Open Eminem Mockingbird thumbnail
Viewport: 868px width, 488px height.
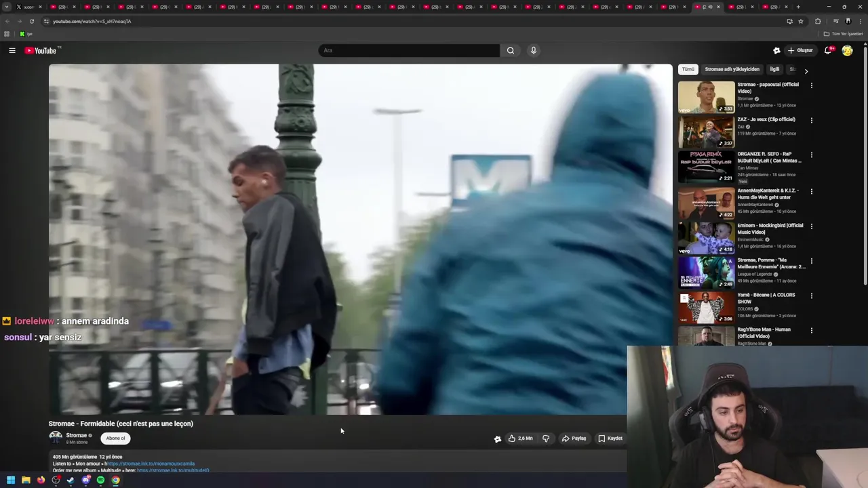click(706, 237)
